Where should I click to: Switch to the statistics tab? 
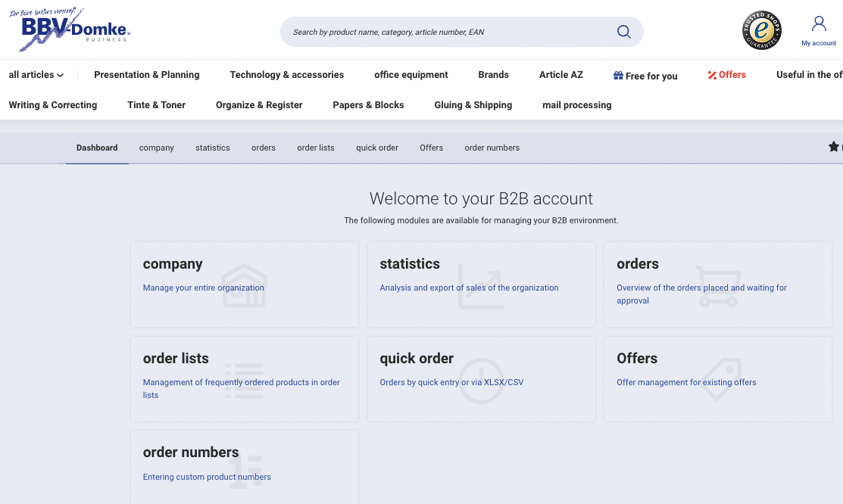pos(212,148)
